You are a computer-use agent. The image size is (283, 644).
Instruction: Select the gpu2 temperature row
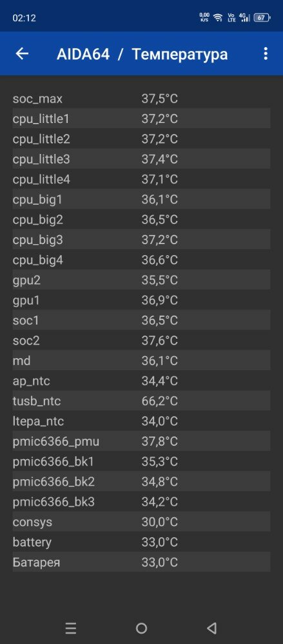142,279
